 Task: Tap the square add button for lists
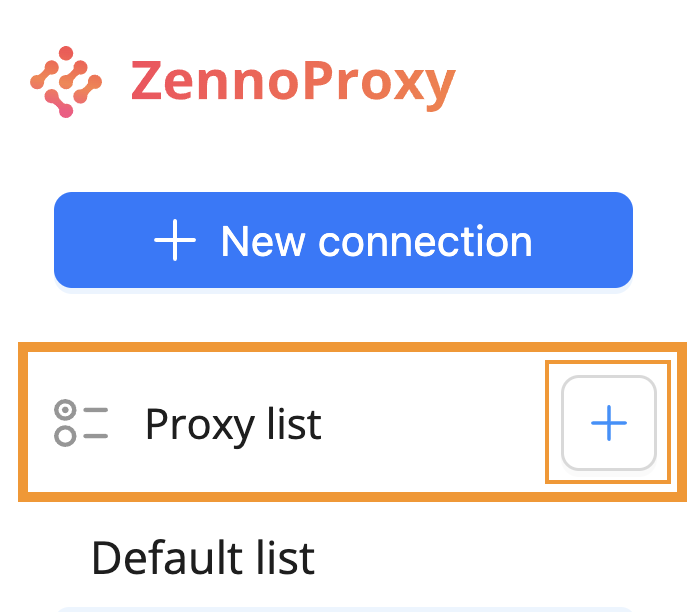pos(608,423)
